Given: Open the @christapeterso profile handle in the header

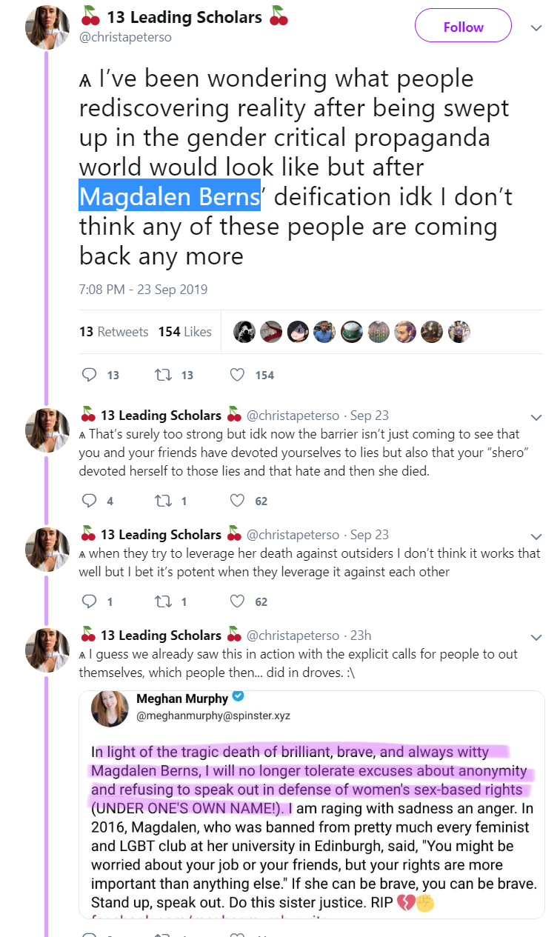Looking at the screenshot, I should pos(125,37).
